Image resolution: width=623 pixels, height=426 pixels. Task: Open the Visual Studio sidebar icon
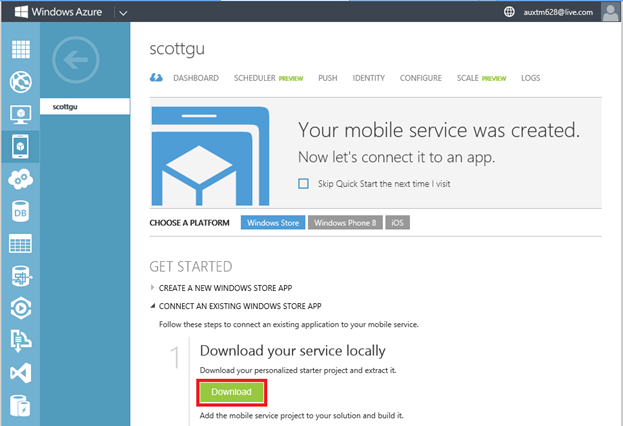click(20, 373)
